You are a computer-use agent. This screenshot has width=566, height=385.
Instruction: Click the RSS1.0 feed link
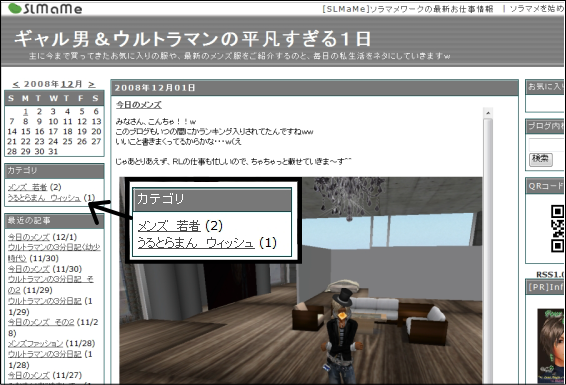coord(550,275)
